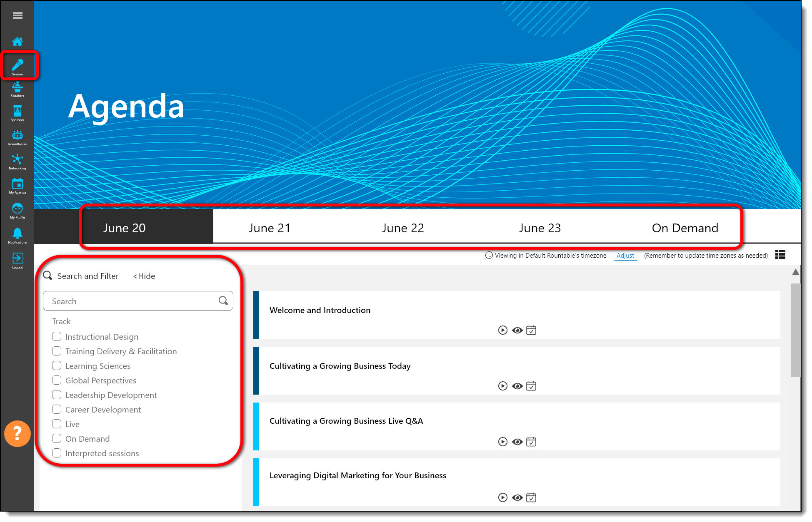
Task: Open Roundtables from the sidebar
Action: pos(17,137)
